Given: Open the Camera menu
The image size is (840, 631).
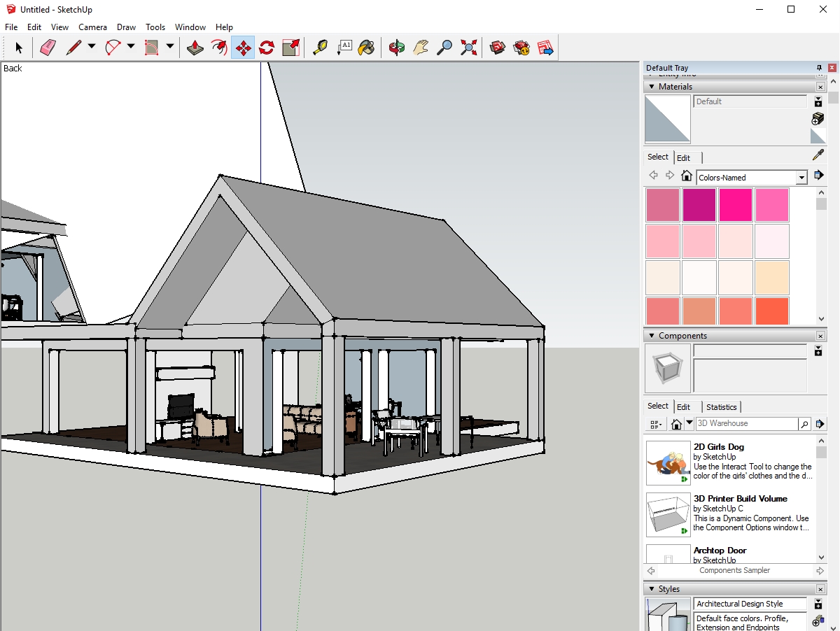Looking at the screenshot, I should [x=92, y=27].
